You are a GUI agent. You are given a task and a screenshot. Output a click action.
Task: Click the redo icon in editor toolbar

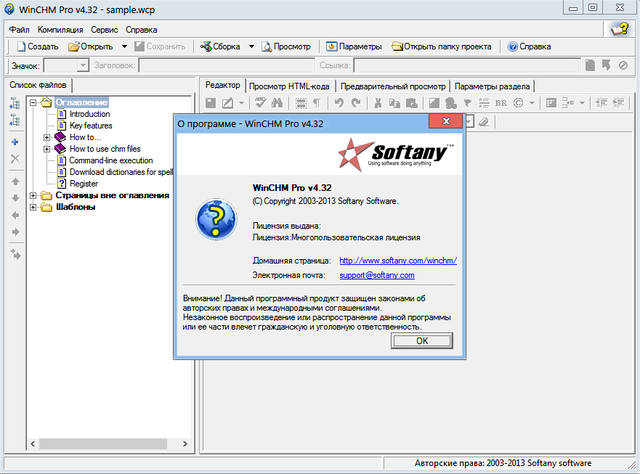pos(356,103)
